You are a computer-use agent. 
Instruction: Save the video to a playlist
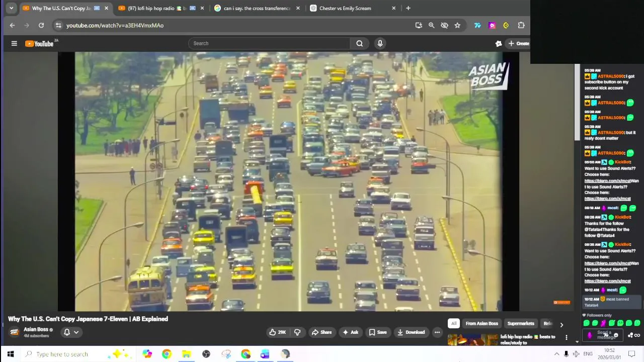coord(378,332)
